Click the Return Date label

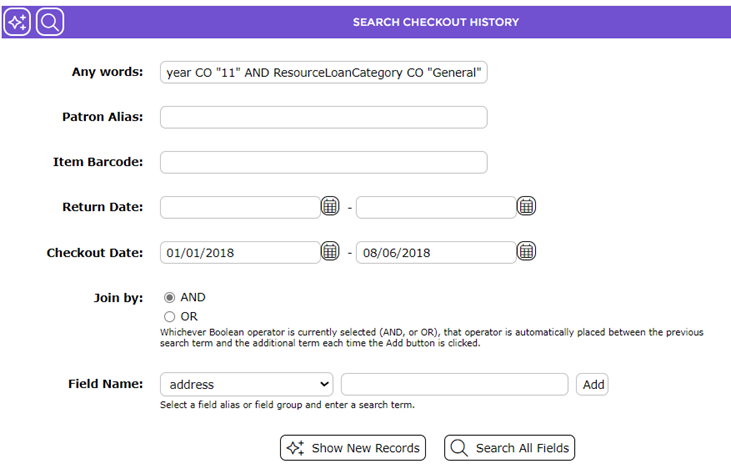[x=103, y=207]
